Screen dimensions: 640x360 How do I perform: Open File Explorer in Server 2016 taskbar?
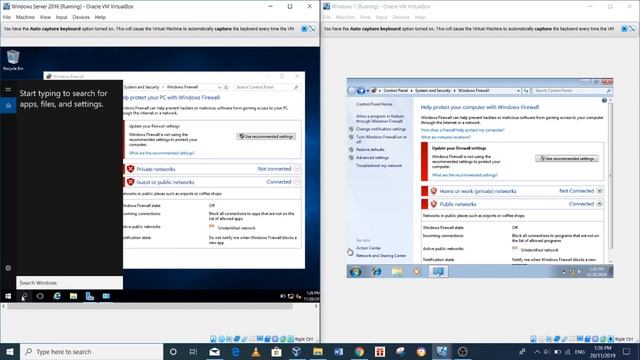pyautogui.click(x=73, y=296)
